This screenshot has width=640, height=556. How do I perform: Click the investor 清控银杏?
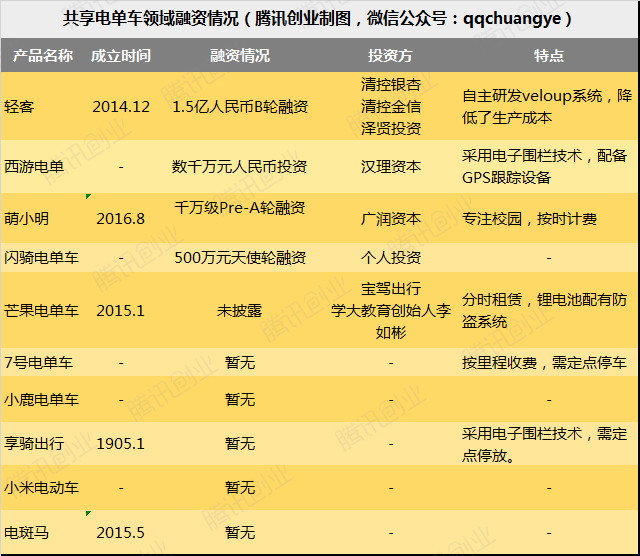[391, 85]
